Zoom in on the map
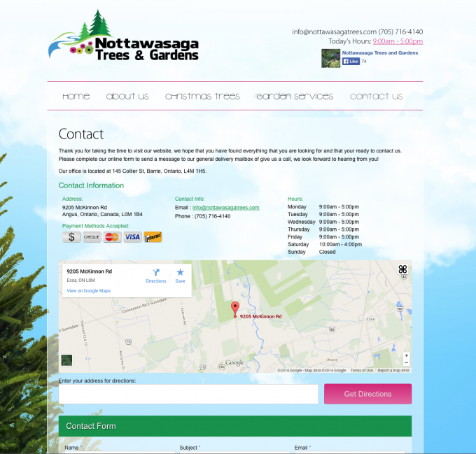The image size is (476, 454). coord(406,355)
